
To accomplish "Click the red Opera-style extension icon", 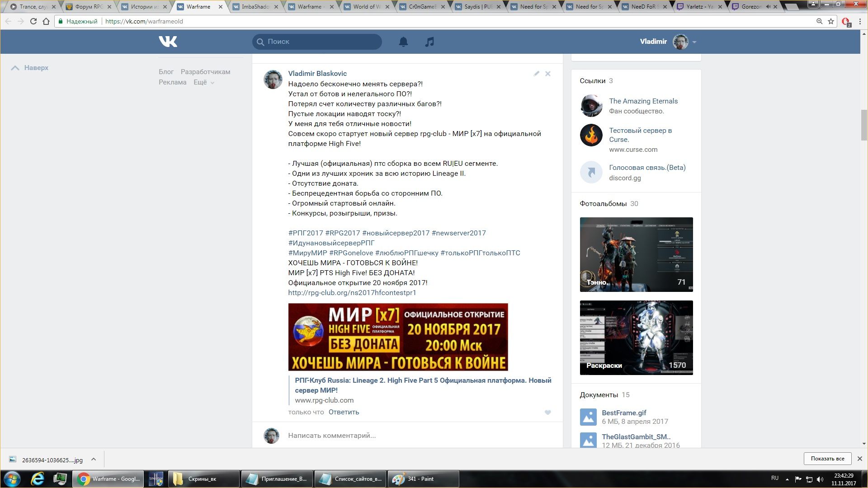I will [x=846, y=22].
